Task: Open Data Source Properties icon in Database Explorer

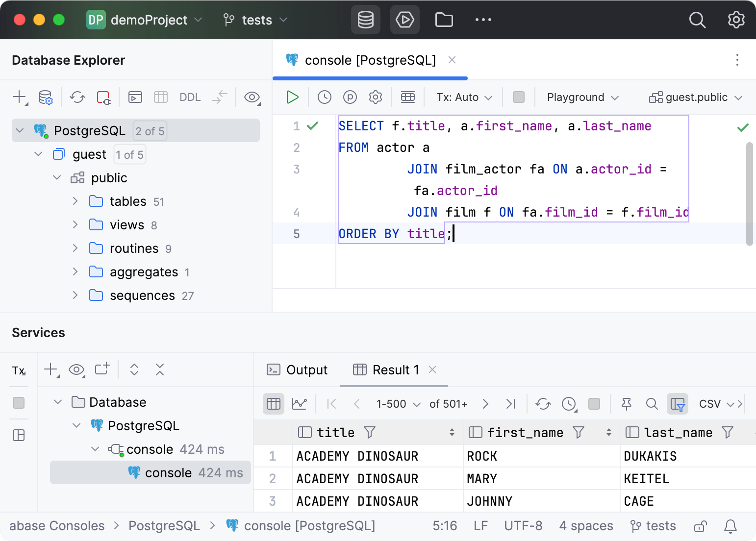Action: coord(46,97)
